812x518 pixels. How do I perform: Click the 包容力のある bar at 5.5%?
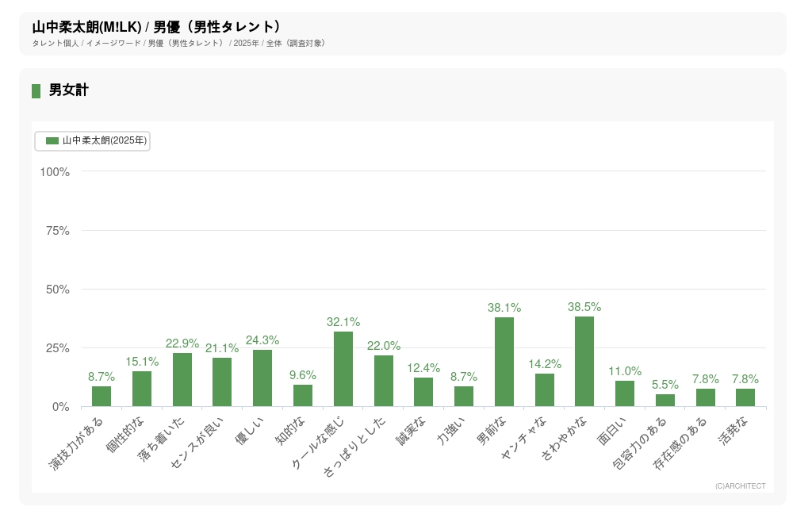coord(665,401)
